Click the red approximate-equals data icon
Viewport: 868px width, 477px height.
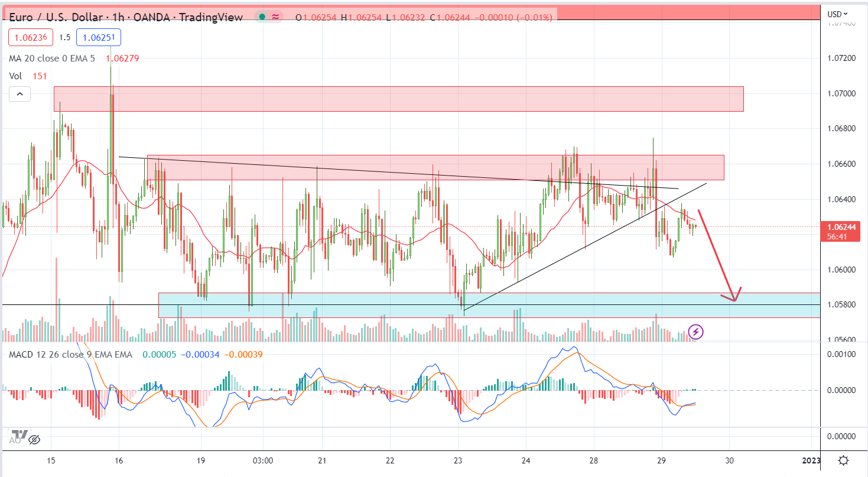tap(275, 17)
